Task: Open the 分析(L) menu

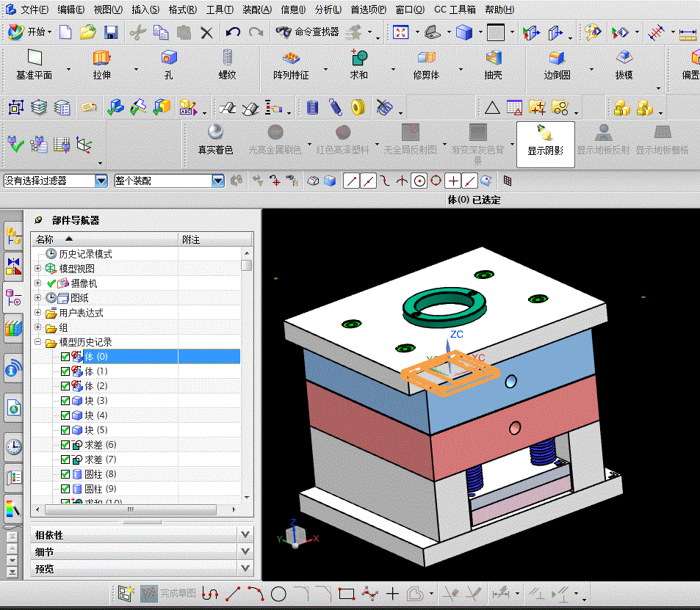Action: pyautogui.click(x=328, y=10)
